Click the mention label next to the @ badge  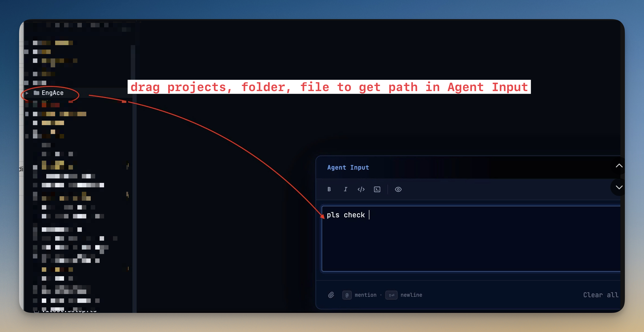tap(366, 295)
